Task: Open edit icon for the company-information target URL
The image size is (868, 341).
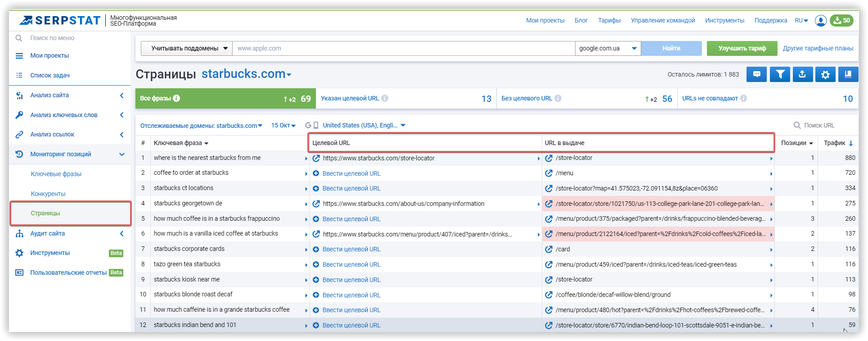Action: coord(316,204)
